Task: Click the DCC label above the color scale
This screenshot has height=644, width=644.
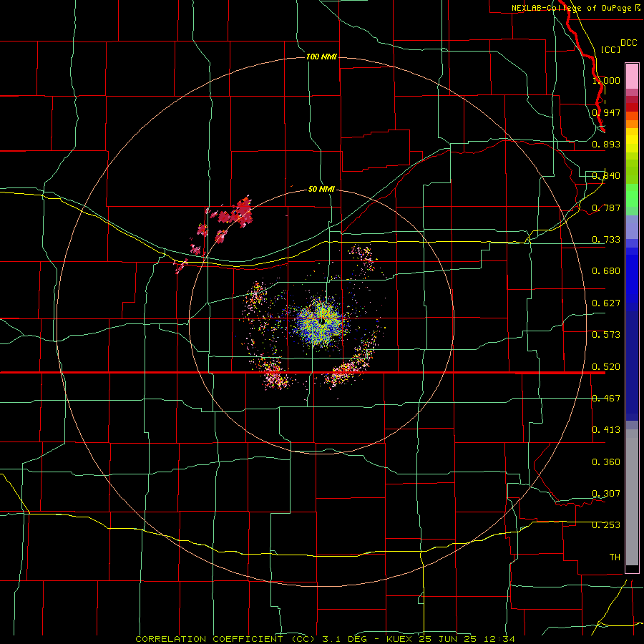Action: pyautogui.click(x=628, y=43)
